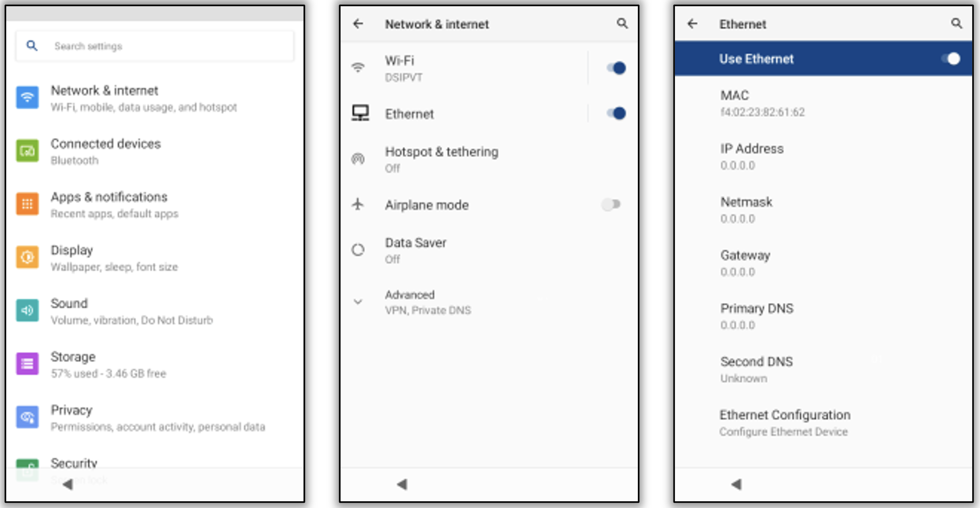
Task: Click search icon in Ethernet screen header
Action: coord(956,24)
